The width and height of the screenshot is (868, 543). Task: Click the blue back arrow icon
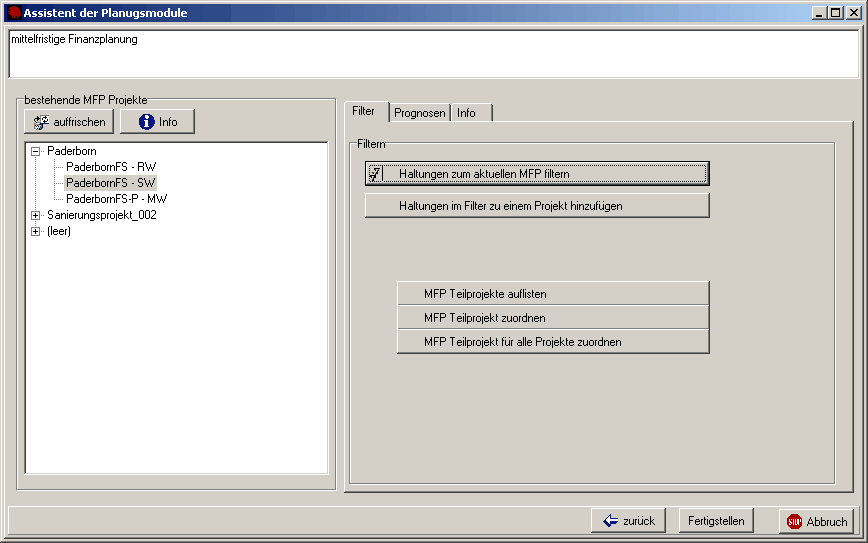point(610,521)
